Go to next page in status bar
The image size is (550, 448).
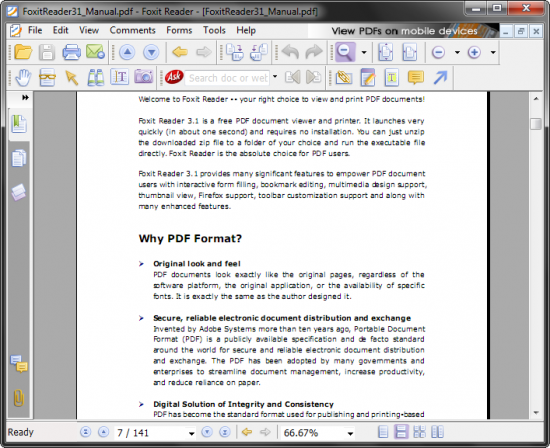pyautogui.click(x=207, y=432)
